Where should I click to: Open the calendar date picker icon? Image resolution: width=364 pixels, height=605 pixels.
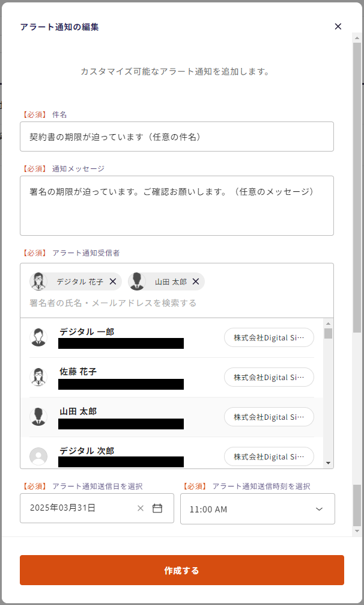pyautogui.click(x=157, y=508)
